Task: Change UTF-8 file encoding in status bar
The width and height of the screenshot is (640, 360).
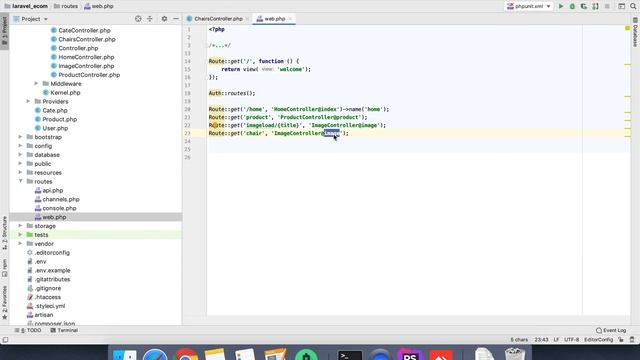Action: pyautogui.click(x=571, y=340)
